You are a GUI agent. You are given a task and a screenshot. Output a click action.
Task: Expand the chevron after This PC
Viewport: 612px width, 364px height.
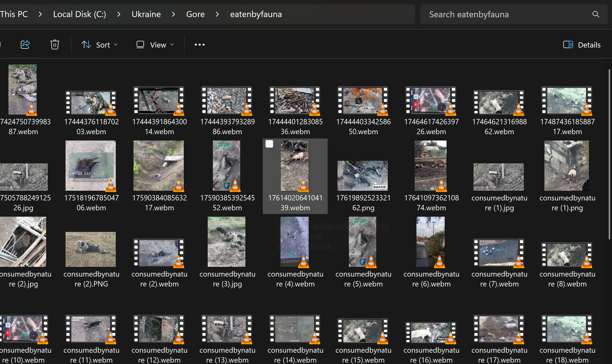pos(40,14)
